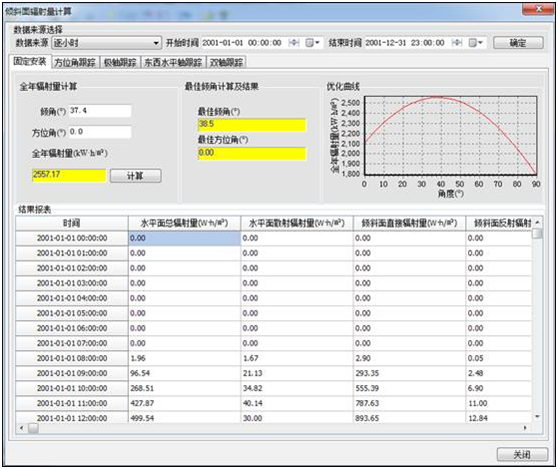Focus the 方位角 input field
This screenshot has height=469, width=558.
(100, 132)
